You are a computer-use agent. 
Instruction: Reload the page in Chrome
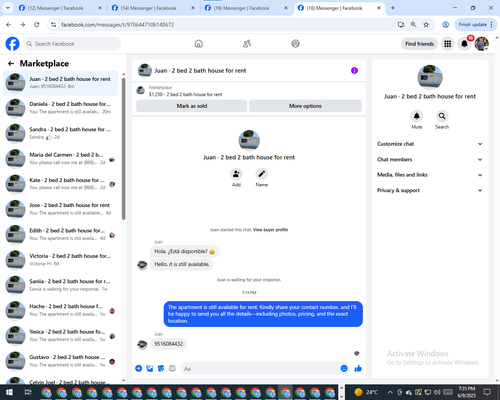(x=37, y=24)
